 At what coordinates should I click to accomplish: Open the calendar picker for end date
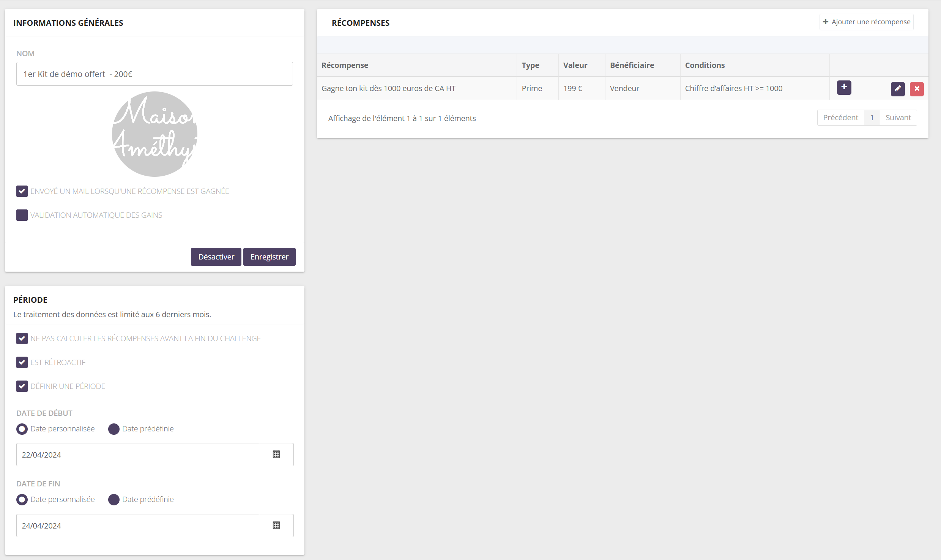click(276, 525)
